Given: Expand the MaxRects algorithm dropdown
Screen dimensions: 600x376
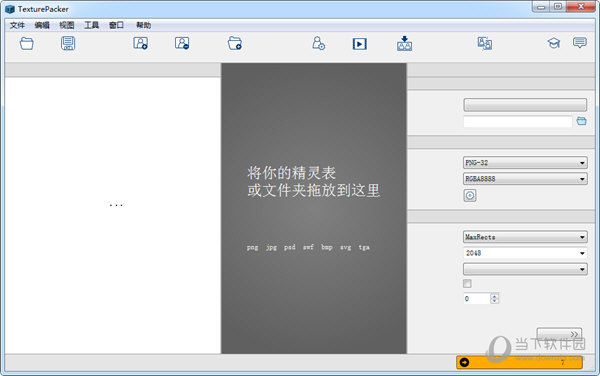Looking at the screenshot, I should (525, 237).
